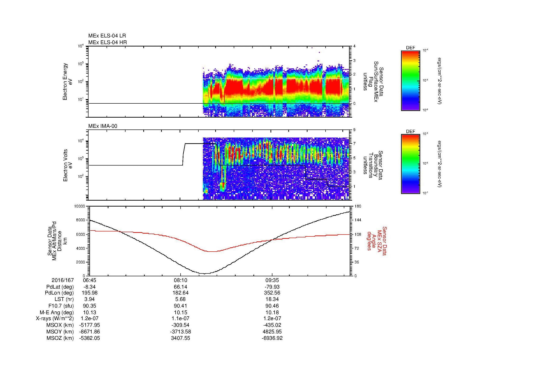Click the red 'MEx SZA Angle degrees' label
Image resolution: width=555 pixels, height=392 pixels.
point(377,241)
